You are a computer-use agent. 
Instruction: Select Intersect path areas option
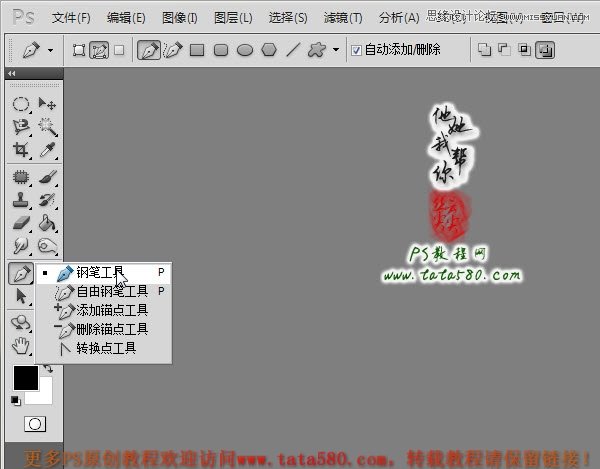pos(524,50)
